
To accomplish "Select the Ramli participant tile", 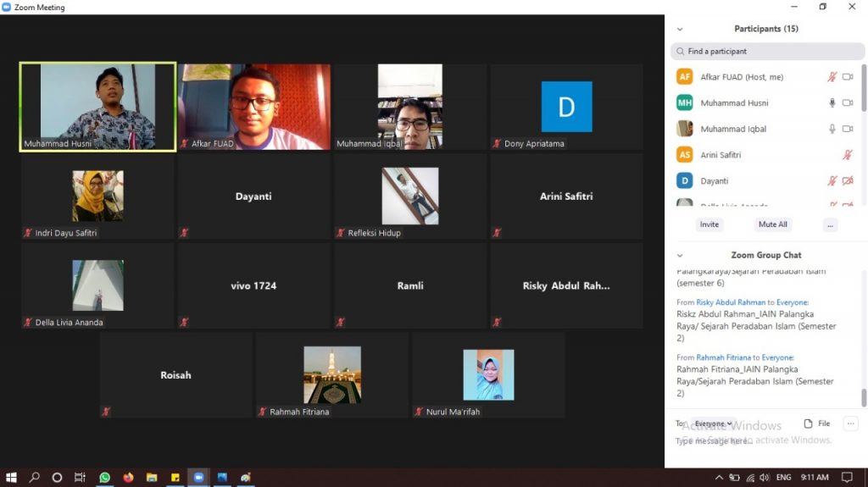I will pos(410,285).
